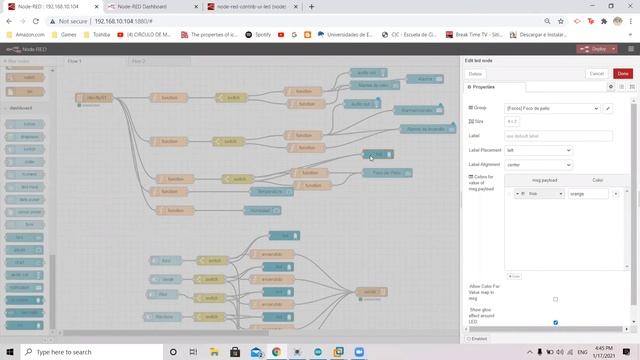Add a new color mapping row
This screenshot has height=360, width=640.
pos(514,276)
